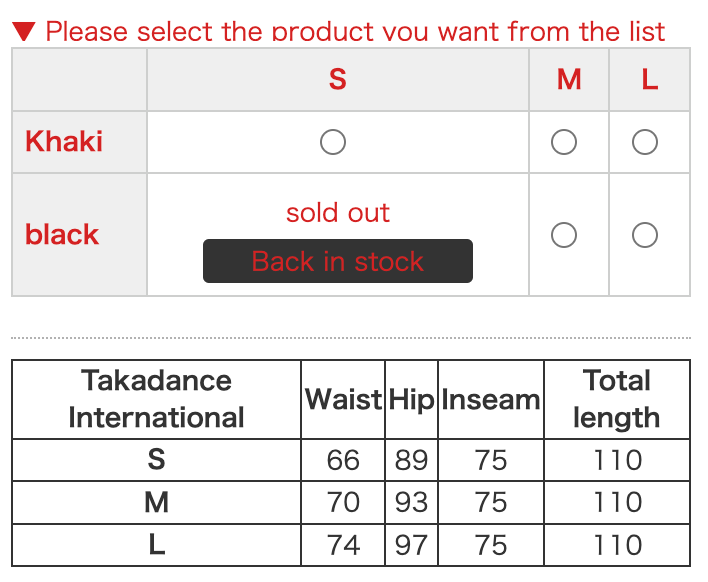
Task: Click the Back in stock button
Action: click(x=338, y=261)
